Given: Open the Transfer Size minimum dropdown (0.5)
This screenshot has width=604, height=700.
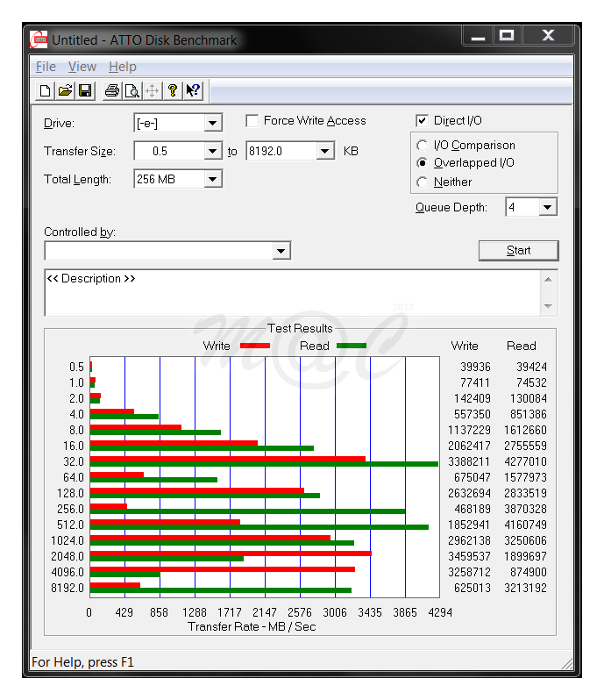Looking at the screenshot, I should pyautogui.click(x=213, y=151).
